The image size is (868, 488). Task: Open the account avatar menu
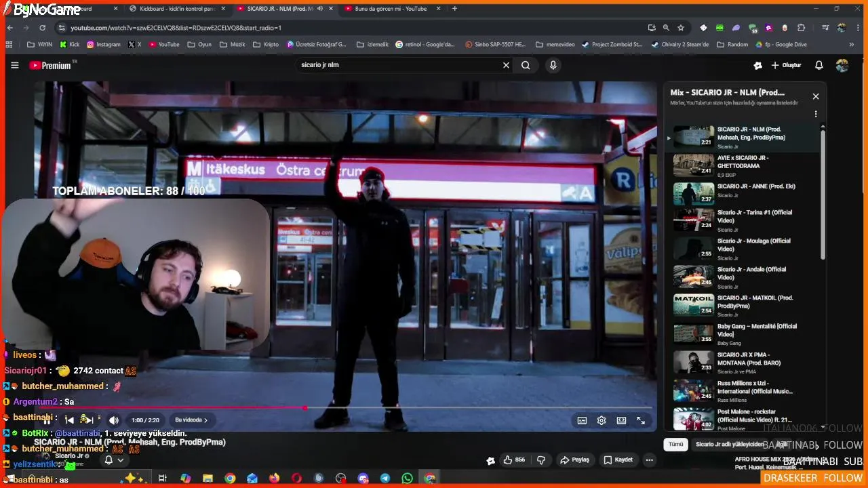tap(842, 65)
